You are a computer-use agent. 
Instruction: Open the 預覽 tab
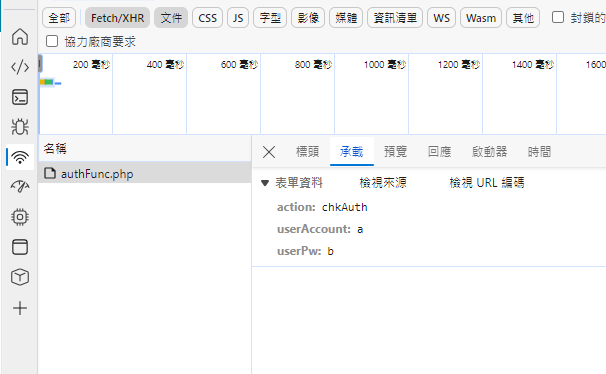click(395, 151)
